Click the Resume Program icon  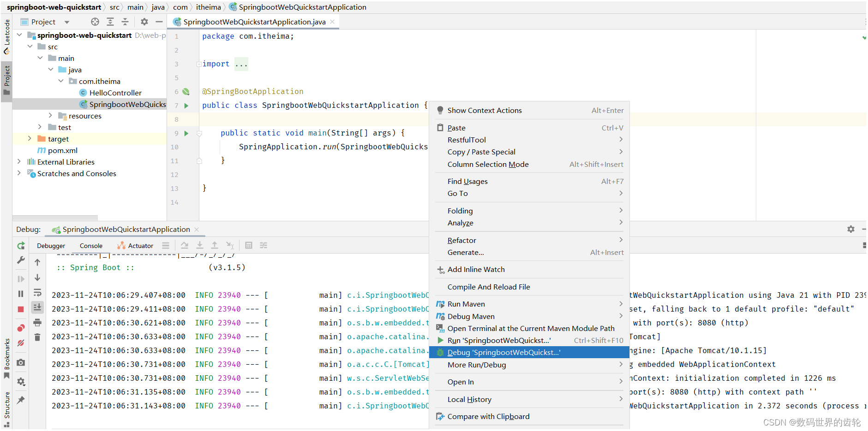point(21,279)
